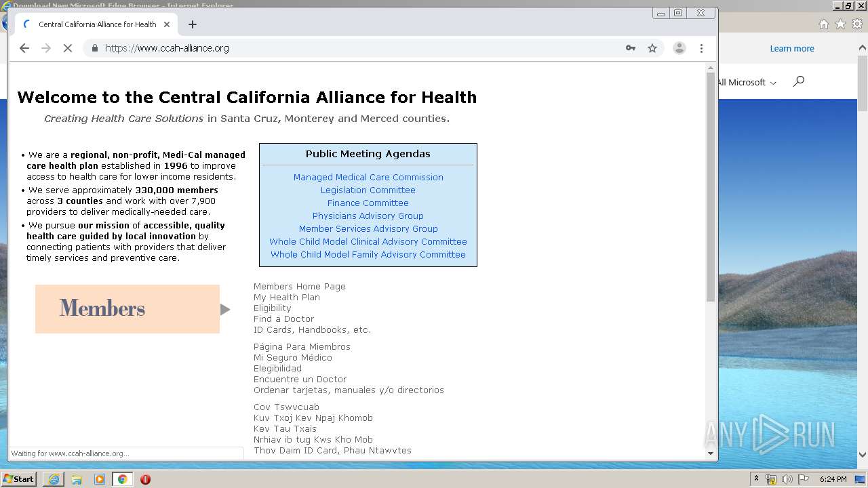Screen dimensions: 868x488
Task: Open Encuentre un Doctor link
Action: [x=300, y=380]
